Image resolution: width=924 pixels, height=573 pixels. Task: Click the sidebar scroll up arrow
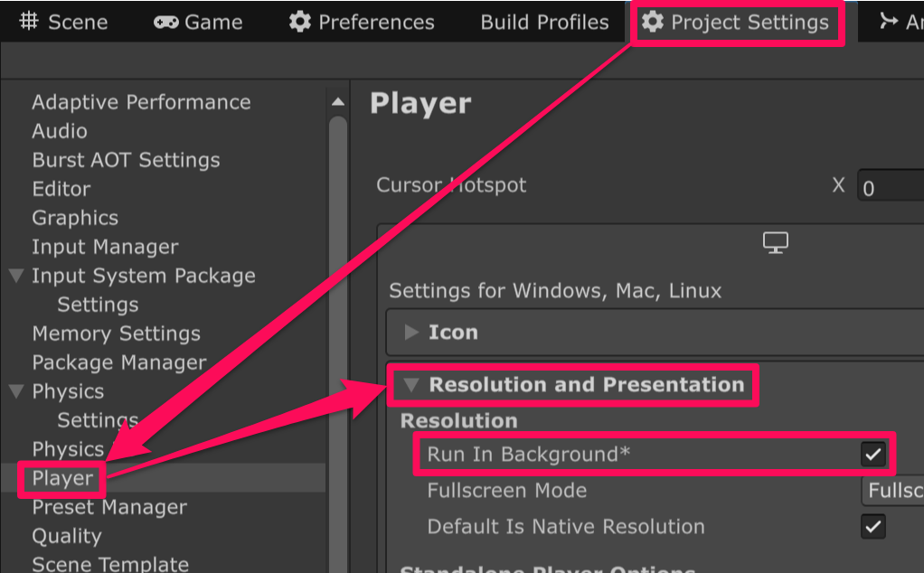(338, 102)
